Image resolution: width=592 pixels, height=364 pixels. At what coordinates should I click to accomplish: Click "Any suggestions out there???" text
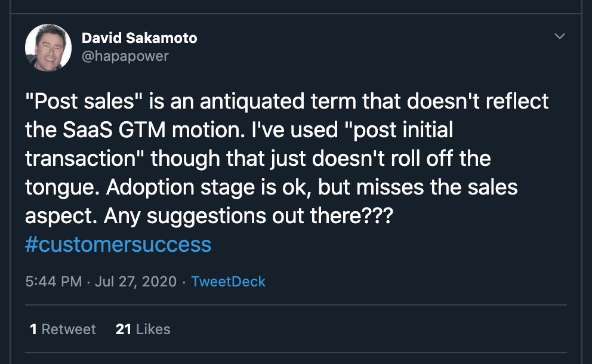tap(248, 216)
